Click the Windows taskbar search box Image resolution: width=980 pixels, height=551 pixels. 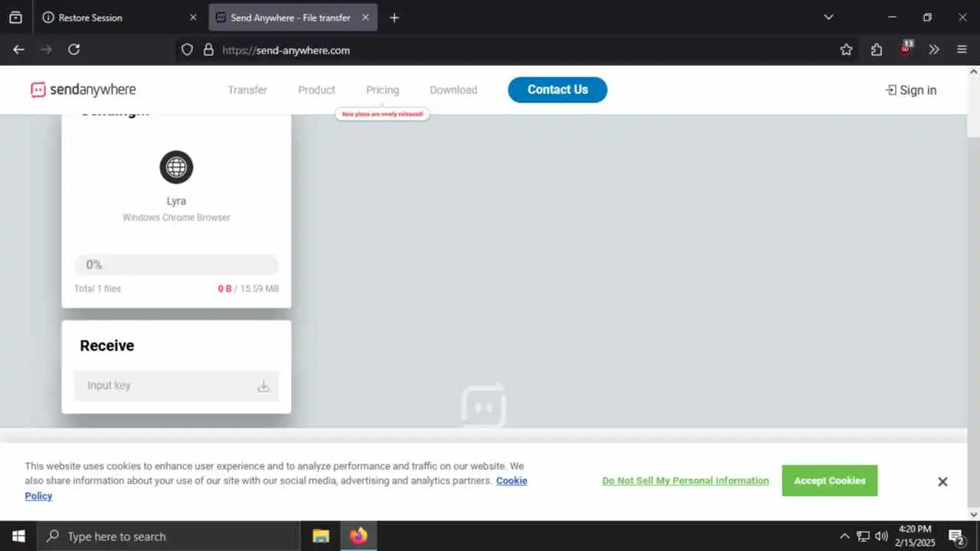(x=168, y=536)
